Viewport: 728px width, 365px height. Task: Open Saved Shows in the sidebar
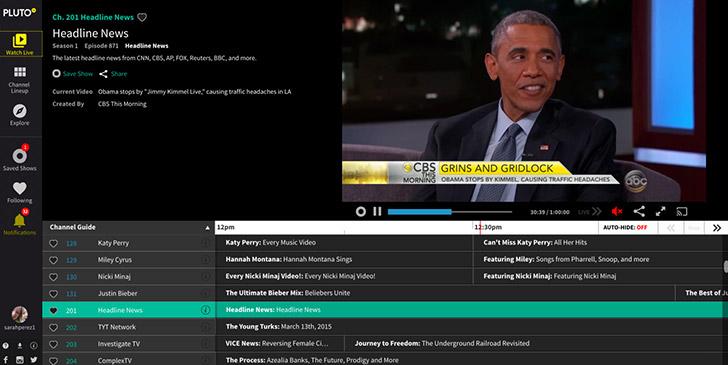point(20,159)
